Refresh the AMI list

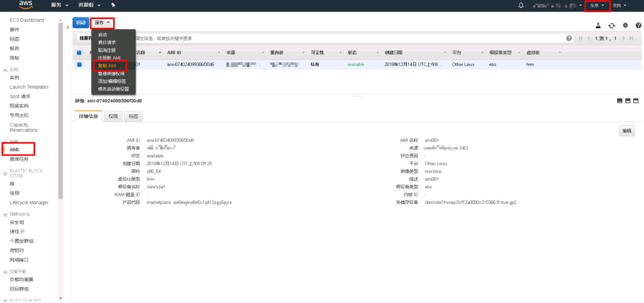(x=612, y=25)
